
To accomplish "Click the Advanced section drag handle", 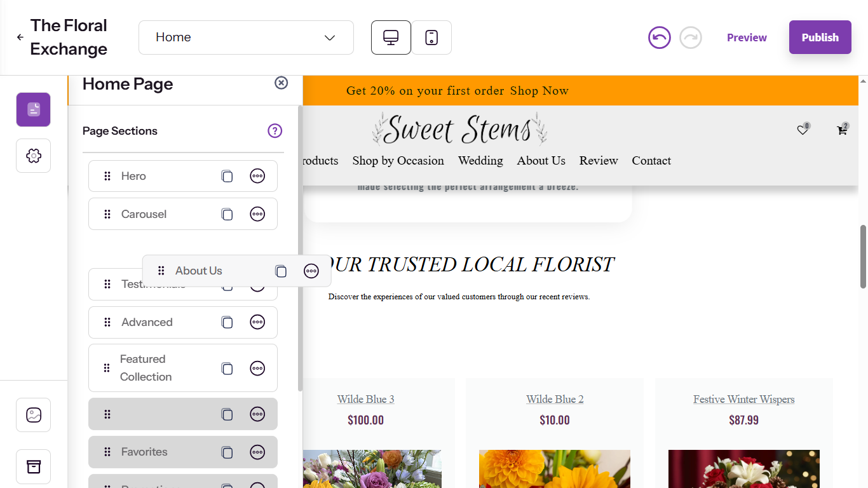I will (107, 322).
